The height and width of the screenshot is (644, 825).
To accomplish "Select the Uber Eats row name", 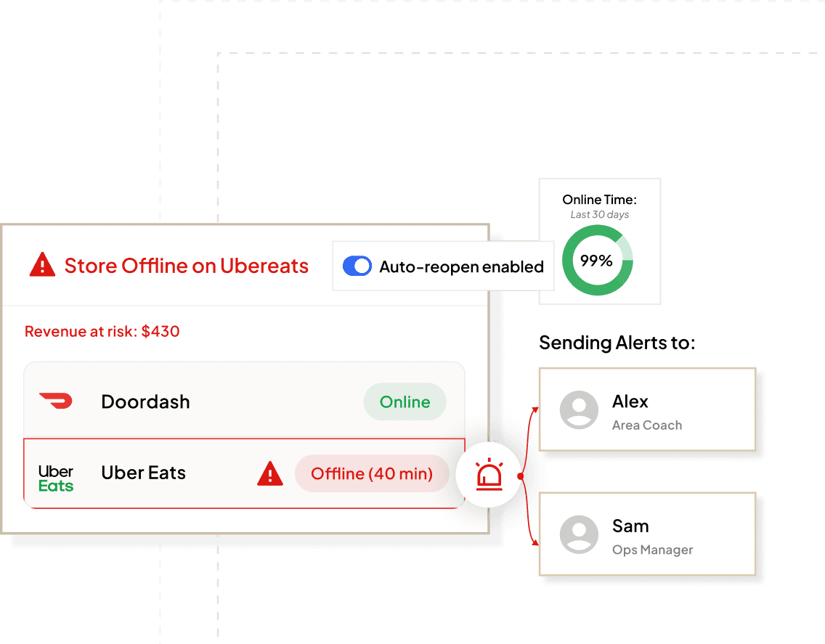I will click(x=144, y=473).
